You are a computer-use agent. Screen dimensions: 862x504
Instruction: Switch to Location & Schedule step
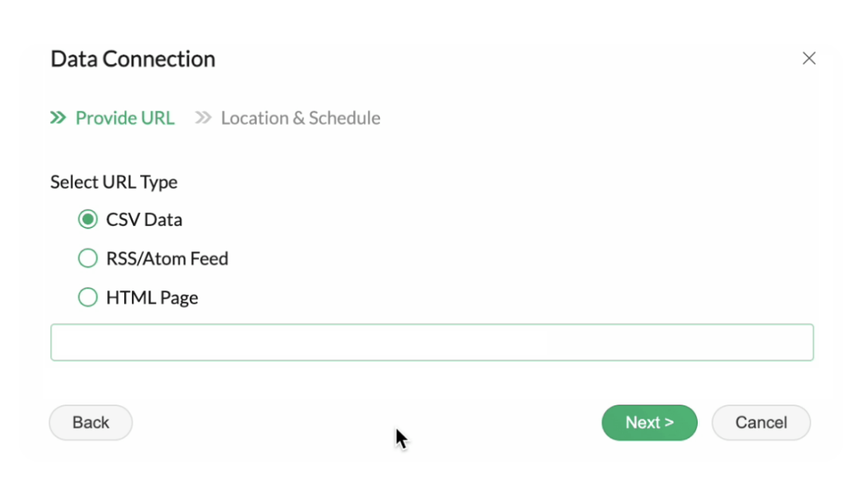point(300,118)
